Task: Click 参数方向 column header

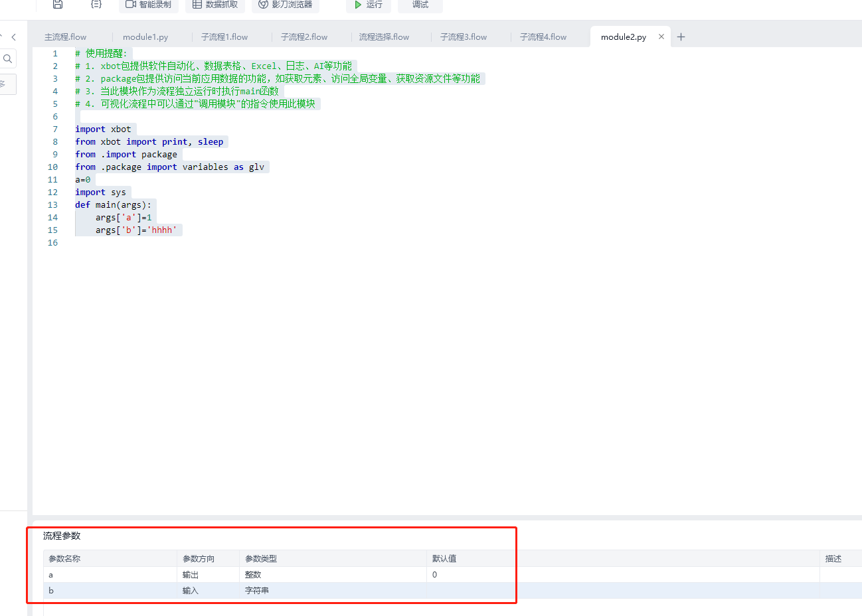Action: (x=209, y=559)
